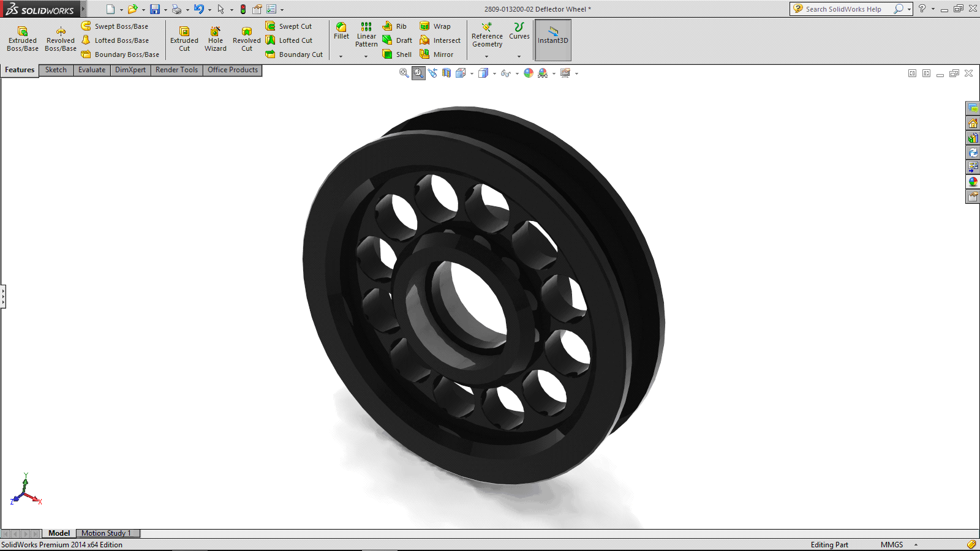Rebuild the model with the traffic light icon
The image size is (980, 551).
(243, 9)
